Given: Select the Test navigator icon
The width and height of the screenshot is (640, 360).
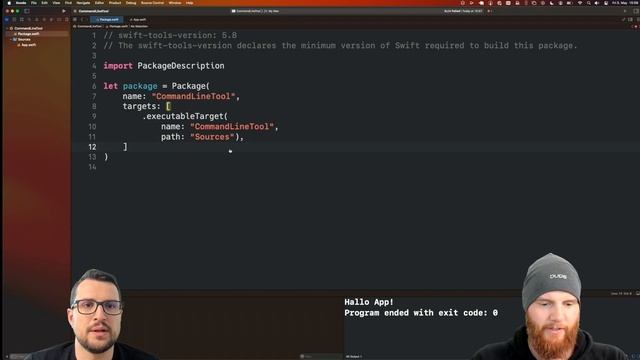Looking at the screenshot, I should [44, 19].
